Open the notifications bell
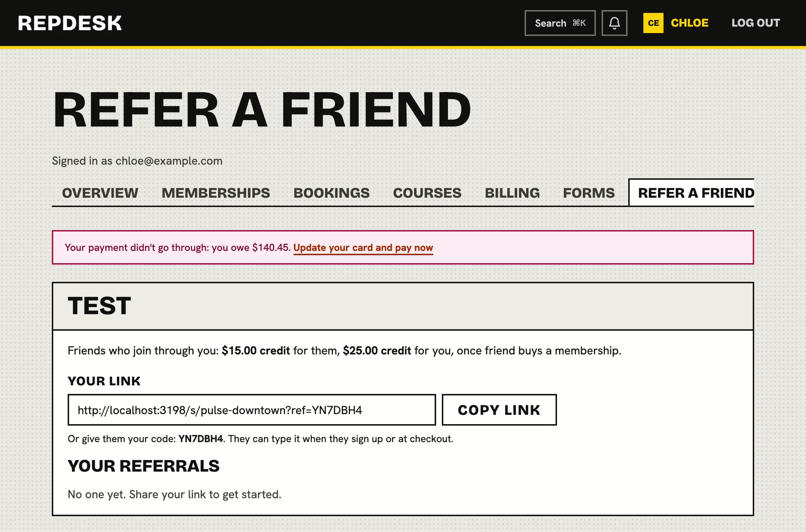806x532 pixels. click(614, 23)
